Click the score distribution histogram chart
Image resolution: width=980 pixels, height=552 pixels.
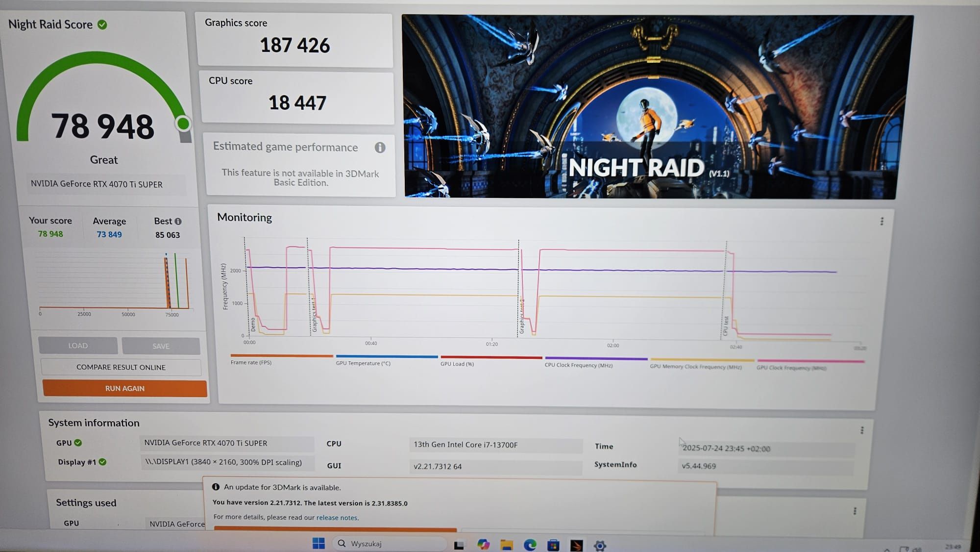[x=117, y=284]
